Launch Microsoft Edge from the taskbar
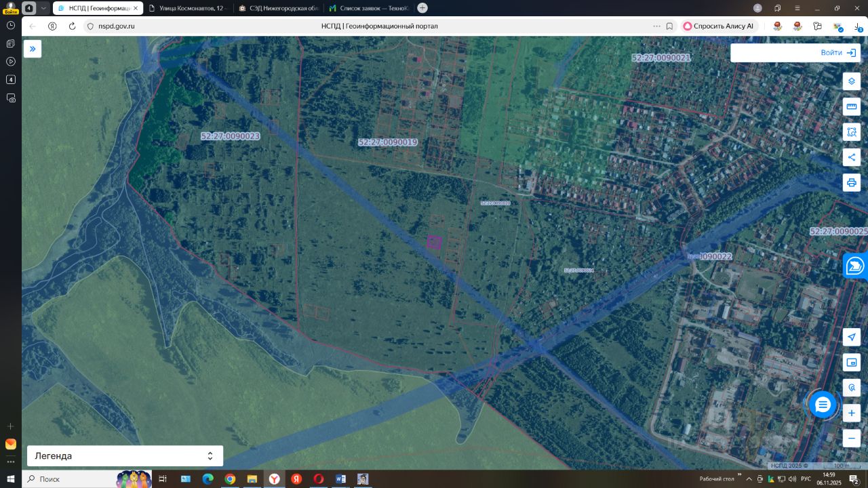868x488 pixels. click(208, 479)
